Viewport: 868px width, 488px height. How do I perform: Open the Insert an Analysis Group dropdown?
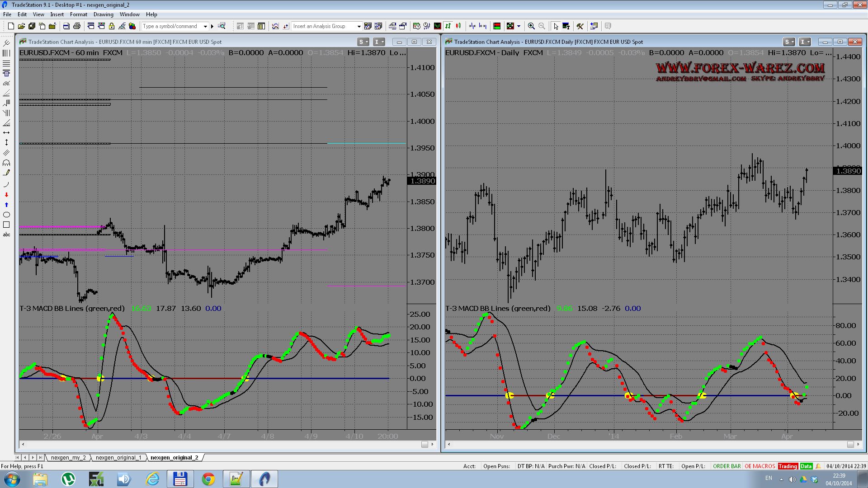click(359, 26)
